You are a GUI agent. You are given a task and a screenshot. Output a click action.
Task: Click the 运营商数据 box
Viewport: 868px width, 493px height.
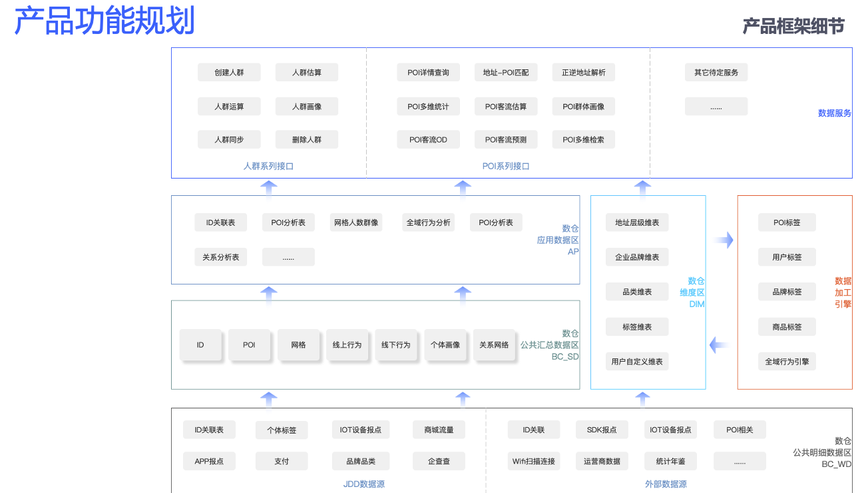[x=601, y=461]
